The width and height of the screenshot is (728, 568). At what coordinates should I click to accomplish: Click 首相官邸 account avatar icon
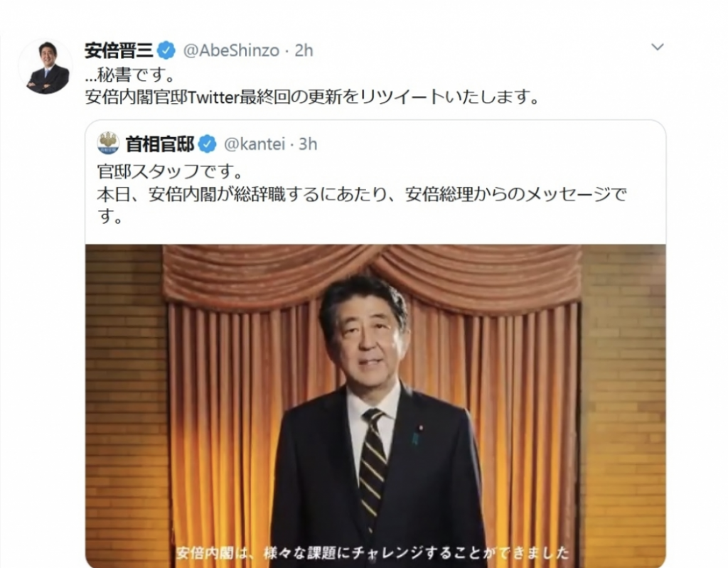point(108,143)
